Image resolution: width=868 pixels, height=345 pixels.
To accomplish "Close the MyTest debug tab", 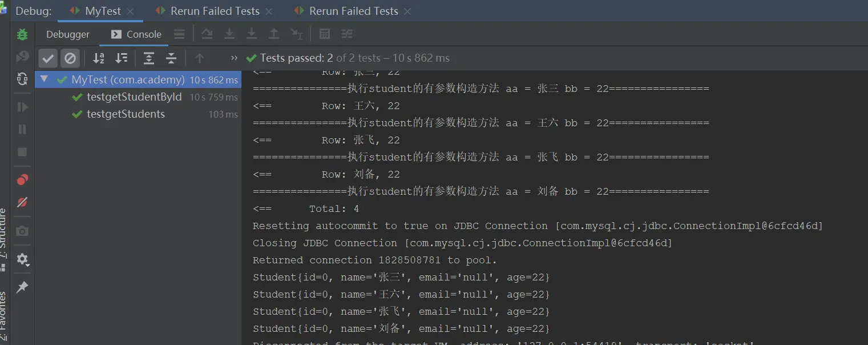I will click(x=131, y=11).
